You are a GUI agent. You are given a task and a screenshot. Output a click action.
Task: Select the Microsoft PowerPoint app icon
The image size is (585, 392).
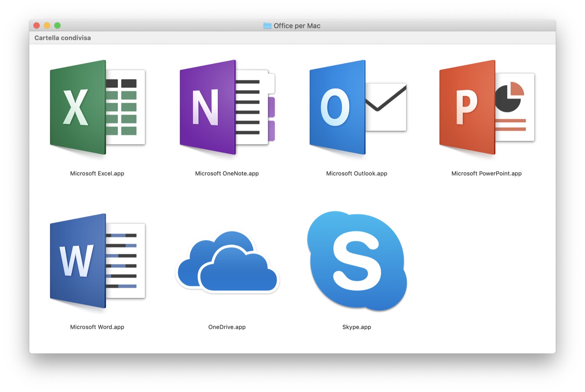coord(487,107)
